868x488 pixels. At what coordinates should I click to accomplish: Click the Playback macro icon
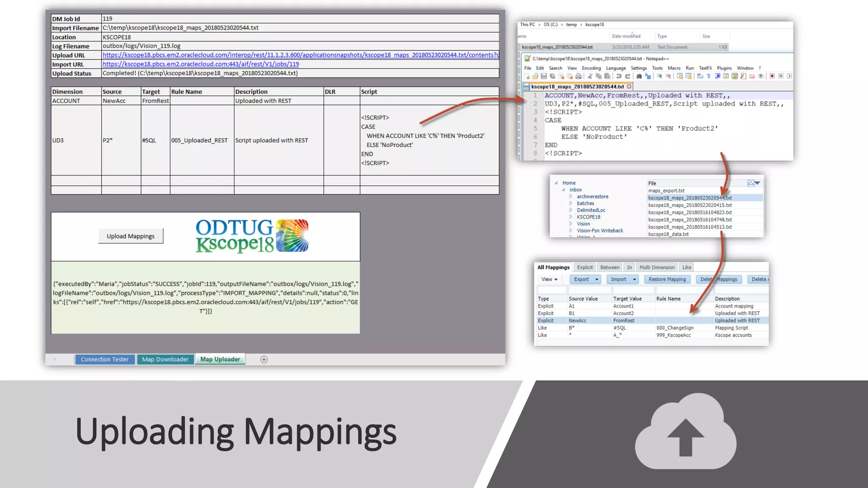click(789, 76)
